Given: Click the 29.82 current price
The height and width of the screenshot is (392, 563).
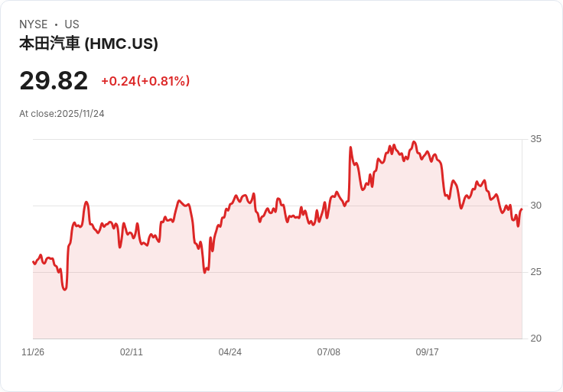Looking at the screenshot, I should [54, 81].
